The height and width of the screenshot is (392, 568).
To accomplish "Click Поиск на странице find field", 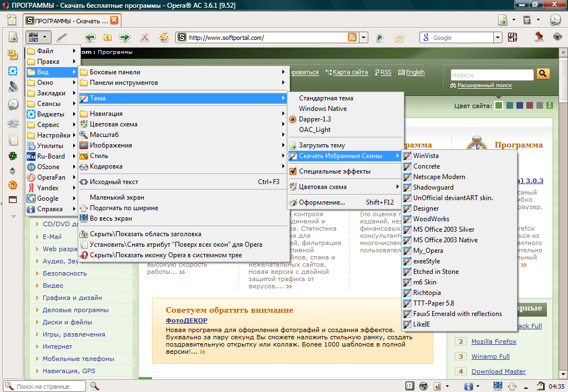I will click(44, 386).
